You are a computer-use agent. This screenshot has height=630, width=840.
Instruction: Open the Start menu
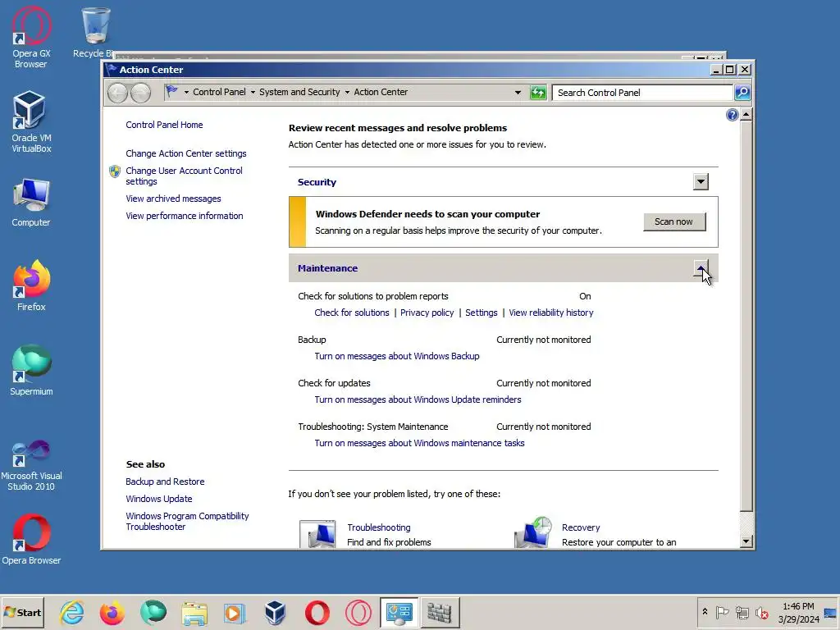[x=22, y=612]
